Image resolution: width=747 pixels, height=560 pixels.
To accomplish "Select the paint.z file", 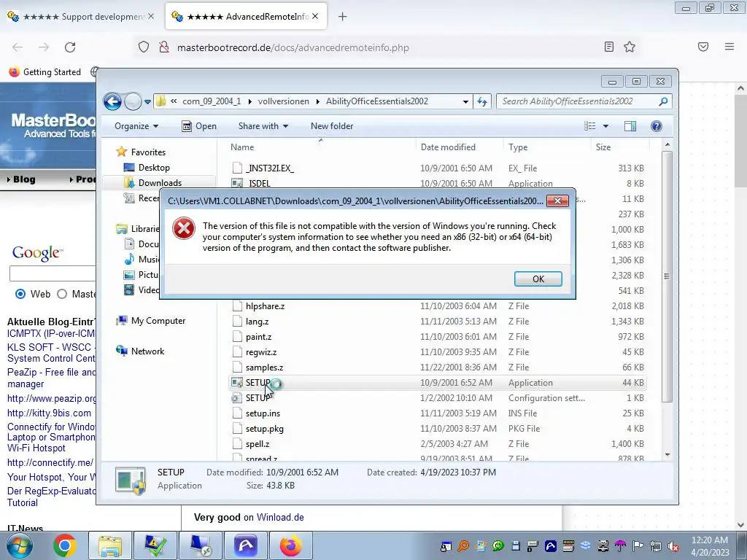I will click(x=258, y=337).
